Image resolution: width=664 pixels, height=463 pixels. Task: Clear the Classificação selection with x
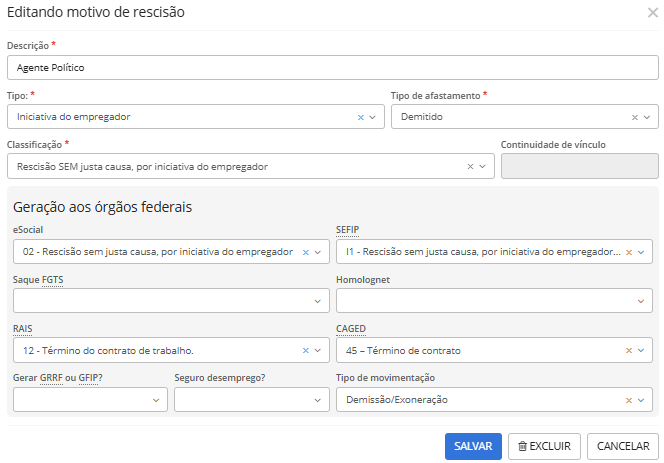point(470,166)
